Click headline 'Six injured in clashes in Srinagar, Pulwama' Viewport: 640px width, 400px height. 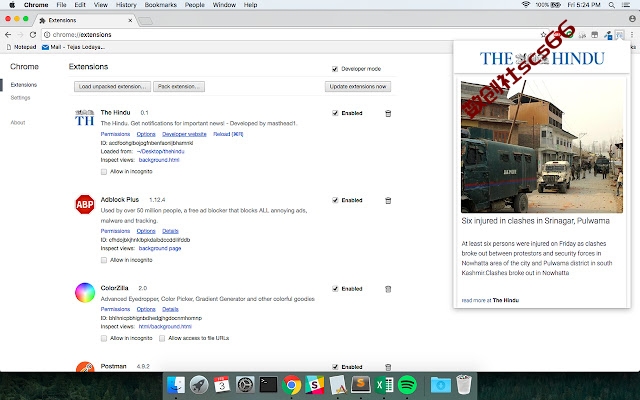(x=535, y=221)
